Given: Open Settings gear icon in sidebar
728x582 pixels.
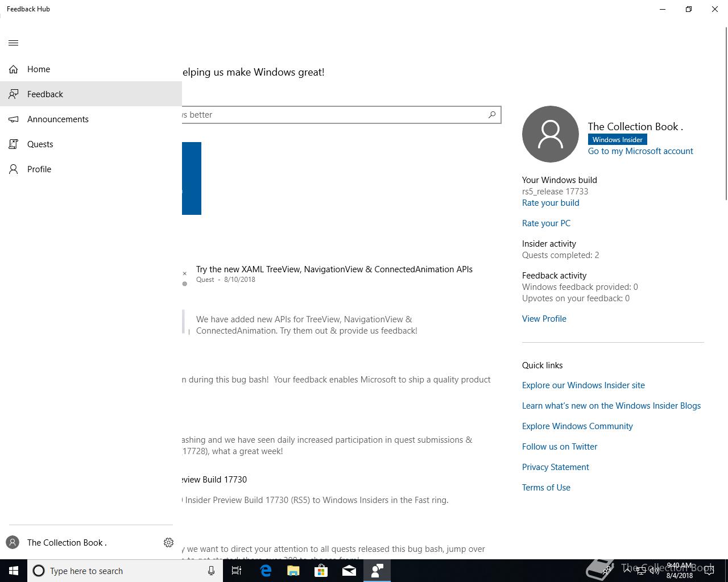Looking at the screenshot, I should 168,543.
